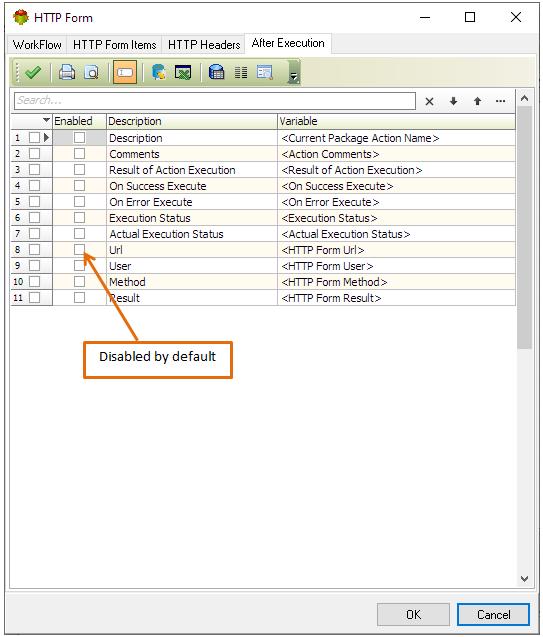This screenshot has width=543, height=637.
Task: Select the <Action Comments> variable cell
Action: coord(396,154)
